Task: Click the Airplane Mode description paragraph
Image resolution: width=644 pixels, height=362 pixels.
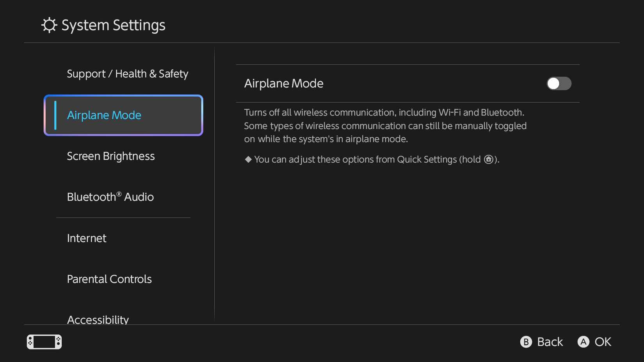Action: [x=385, y=126]
